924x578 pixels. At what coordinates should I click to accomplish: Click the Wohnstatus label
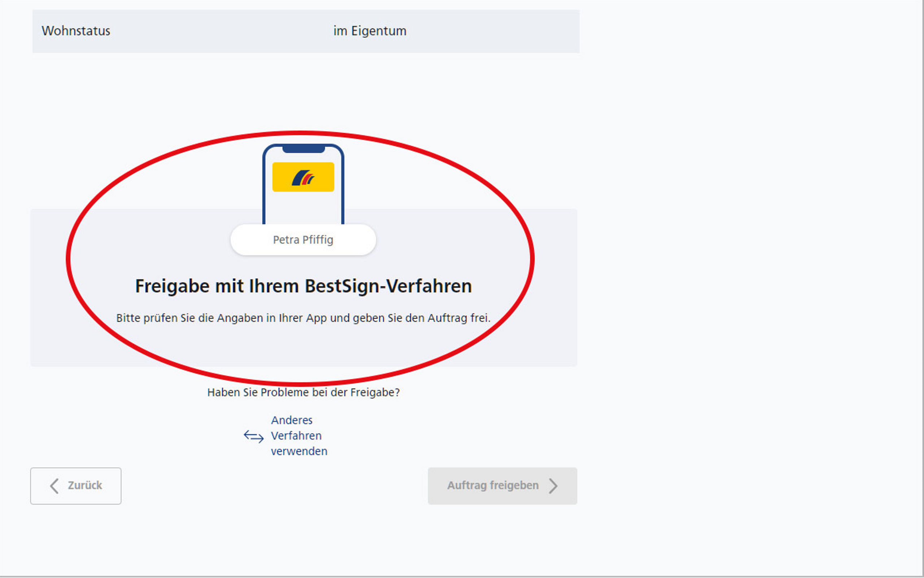[76, 31]
